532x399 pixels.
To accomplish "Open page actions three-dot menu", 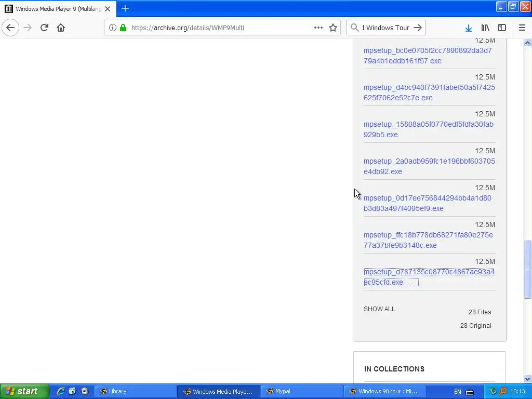I will click(318, 28).
